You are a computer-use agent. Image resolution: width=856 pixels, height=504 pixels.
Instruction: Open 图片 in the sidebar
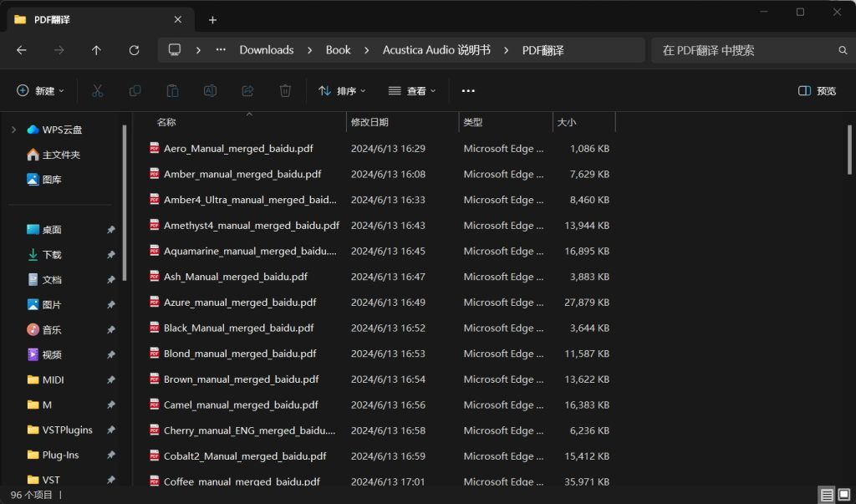[44, 305]
